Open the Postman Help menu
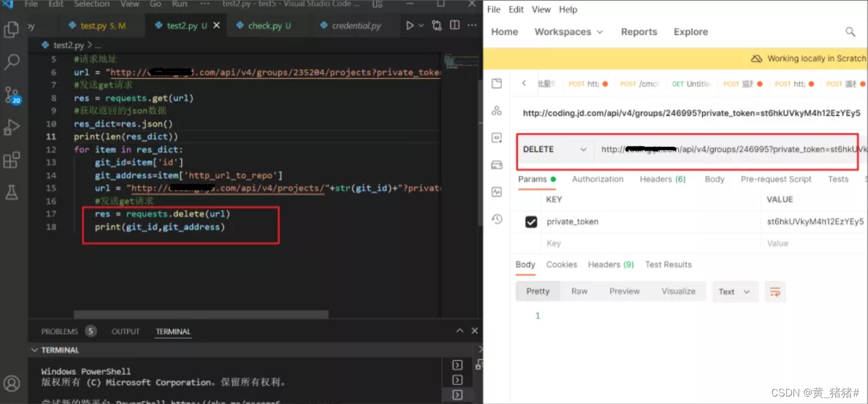This screenshot has width=868, height=404. click(x=568, y=10)
